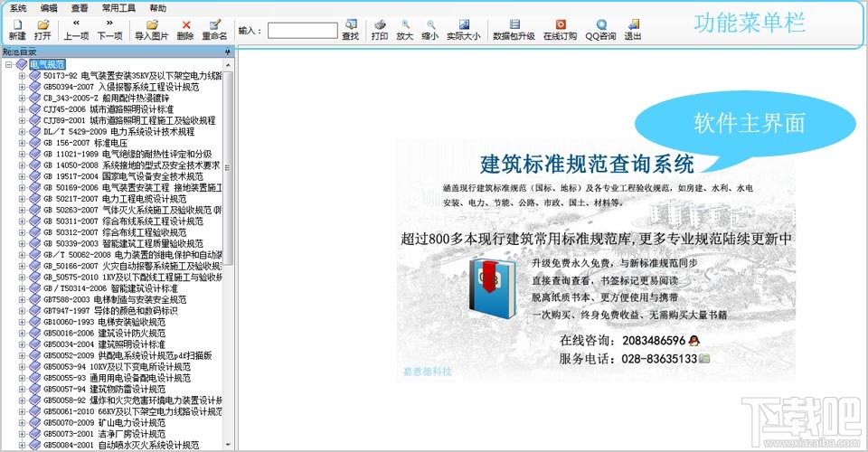The width and height of the screenshot is (868, 452).
Task: Expand the GB 156-2007 标准电压 node
Action: (x=22, y=142)
